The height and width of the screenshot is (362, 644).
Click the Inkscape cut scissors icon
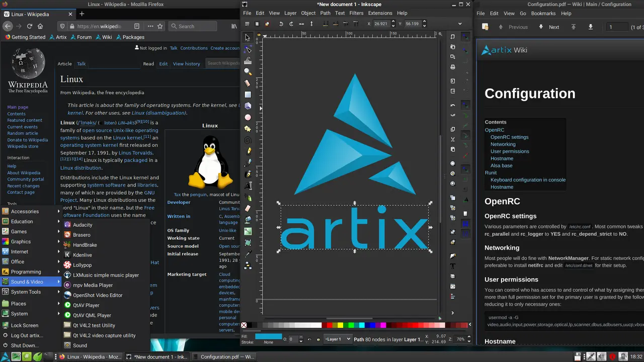point(453,139)
